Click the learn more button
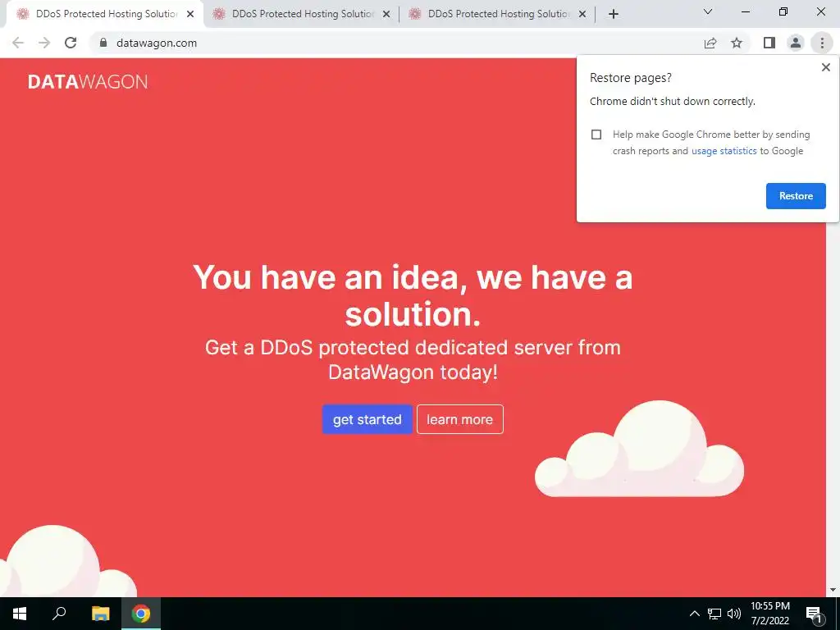840x630 pixels. (x=459, y=419)
